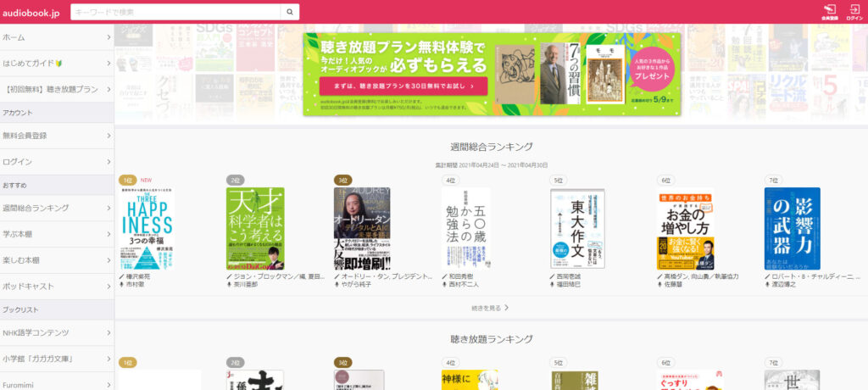This screenshot has width=868, height=390.
Task: Open the 東大作文 book cover
Action: coord(577,228)
